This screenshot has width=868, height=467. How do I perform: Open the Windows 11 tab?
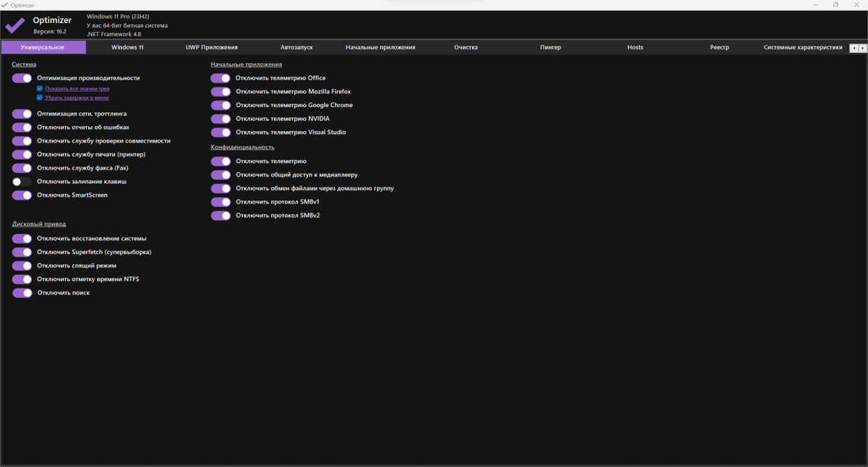click(127, 48)
